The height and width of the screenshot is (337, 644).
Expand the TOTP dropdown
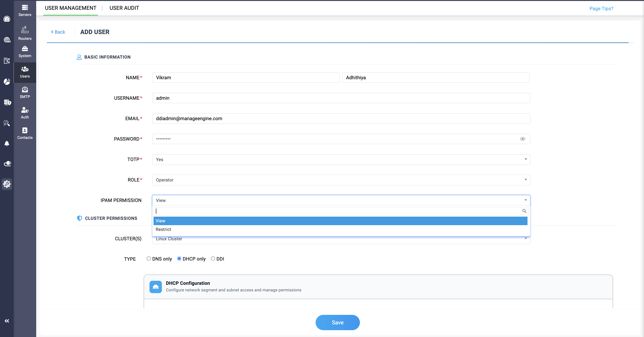point(341,159)
